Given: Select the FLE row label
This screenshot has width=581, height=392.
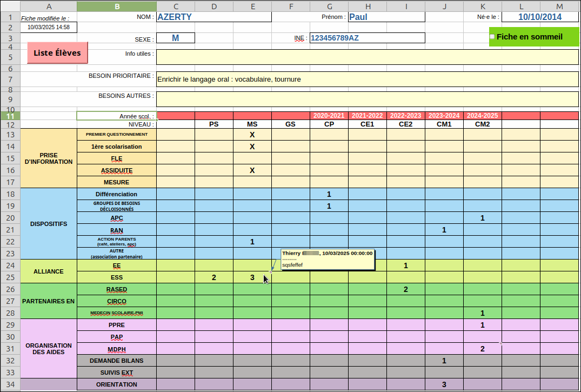Looking at the screenshot, I should point(117,158).
